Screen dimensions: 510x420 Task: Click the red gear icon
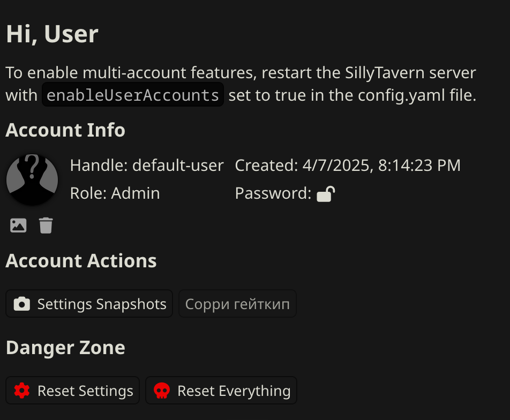(x=22, y=391)
